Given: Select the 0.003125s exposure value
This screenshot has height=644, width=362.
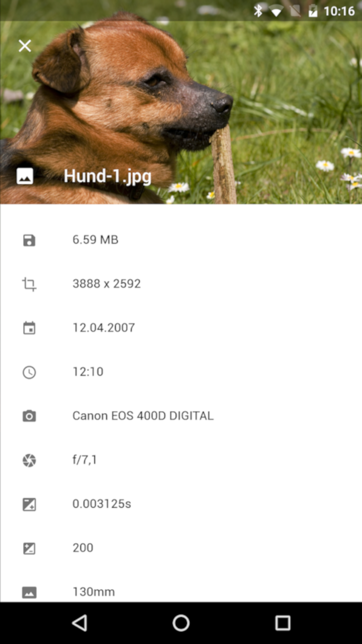Looking at the screenshot, I should [x=102, y=504].
